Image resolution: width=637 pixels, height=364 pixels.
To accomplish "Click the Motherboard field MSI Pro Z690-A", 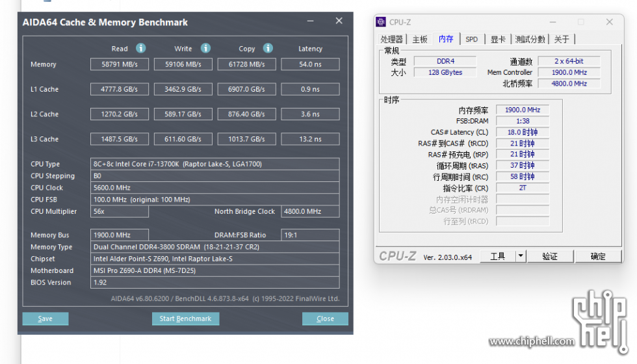I will click(215, 270).
